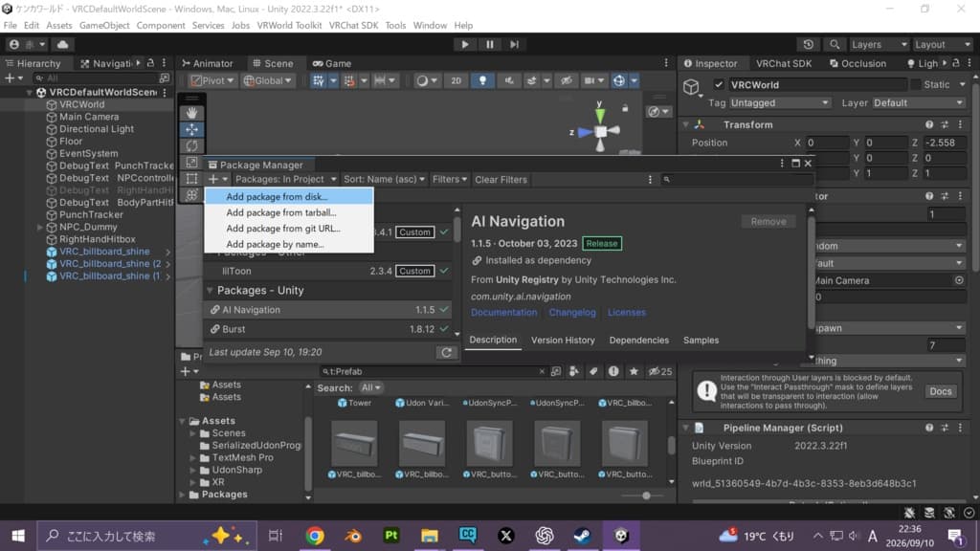Open the Sort: Name (asc) dropdown
Screen dimensions: 980x551
click(384, 179)
